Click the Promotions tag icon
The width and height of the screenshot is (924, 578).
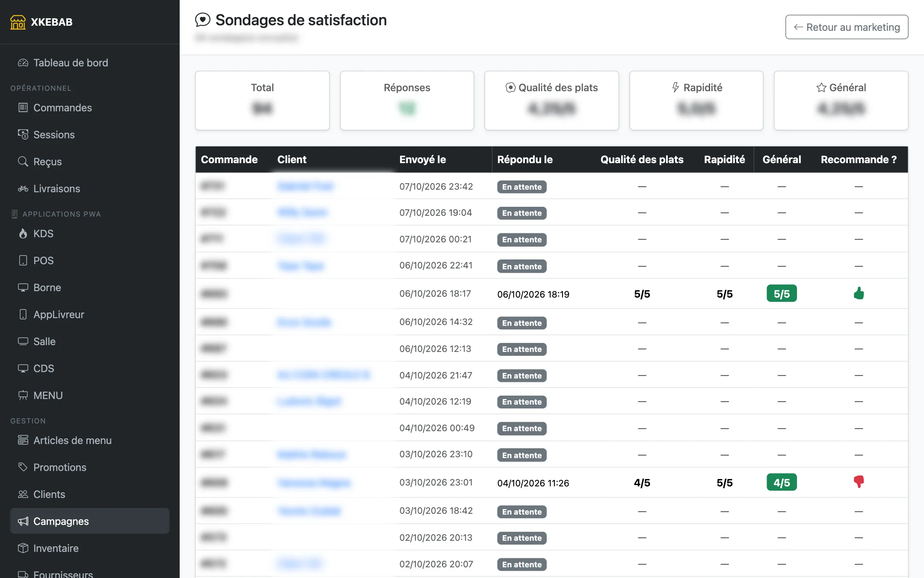[x=23, y=467]
